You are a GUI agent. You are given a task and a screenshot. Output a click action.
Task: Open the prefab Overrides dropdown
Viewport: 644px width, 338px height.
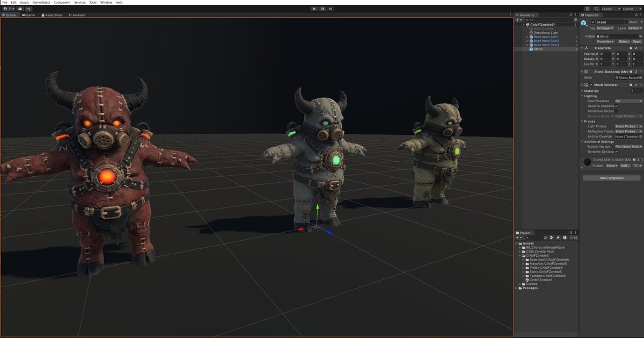605,41
